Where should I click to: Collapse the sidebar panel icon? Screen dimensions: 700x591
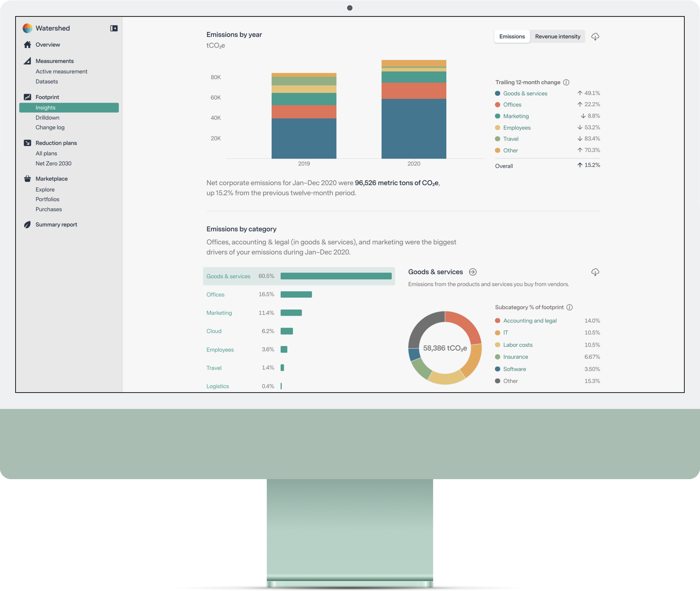click(114, 28)
